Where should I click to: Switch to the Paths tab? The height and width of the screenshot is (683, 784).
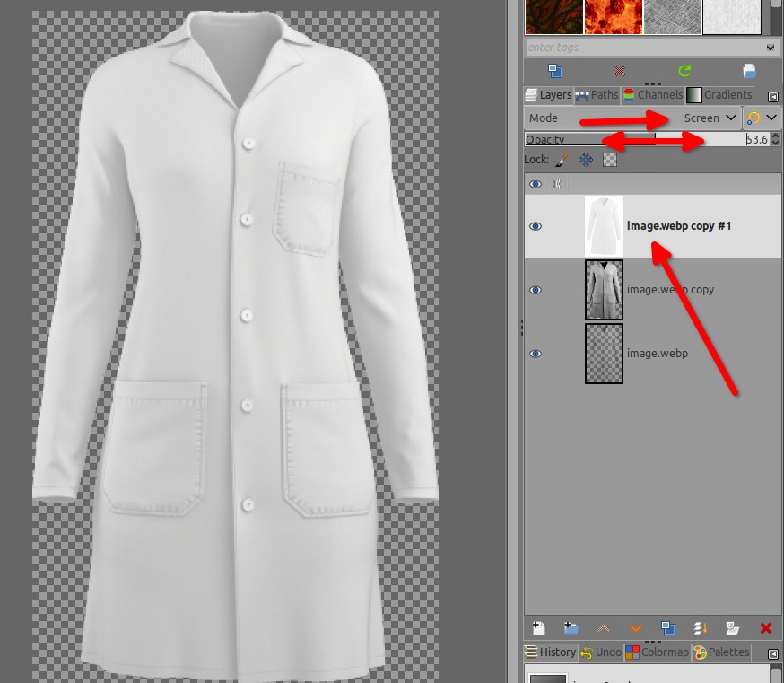coord(597,95)
